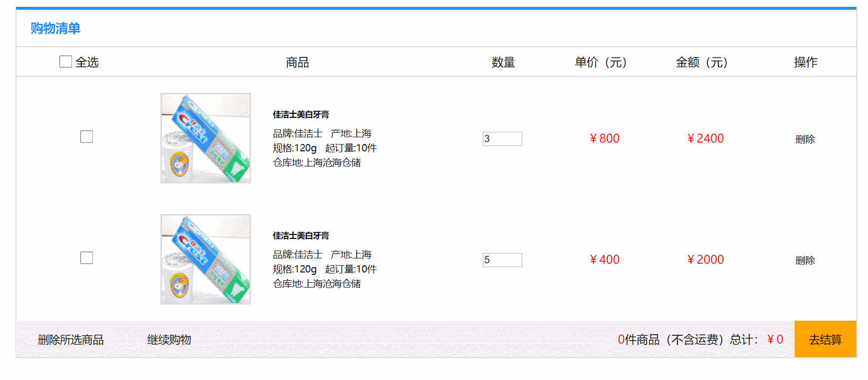This screenshot has height=380, width=868.
Task: Check the second 佳洁士美白牙膏 item checkbox
Action: coord(86,257)
